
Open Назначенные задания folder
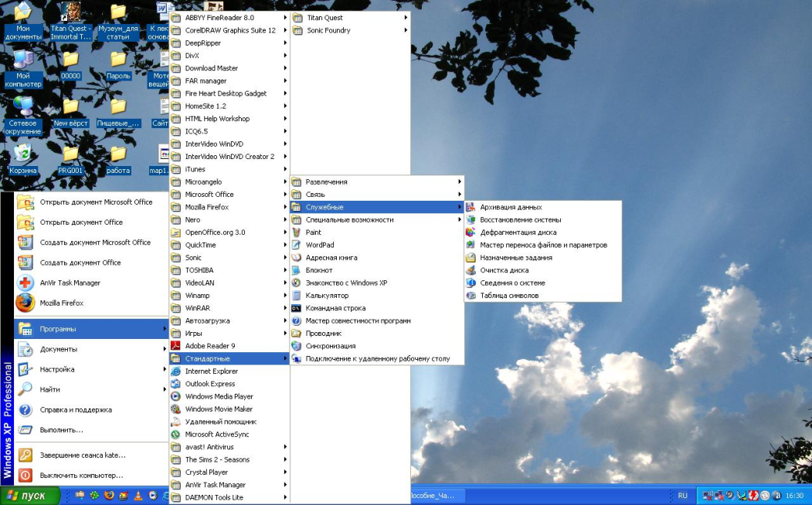click(x=542, y=258)
